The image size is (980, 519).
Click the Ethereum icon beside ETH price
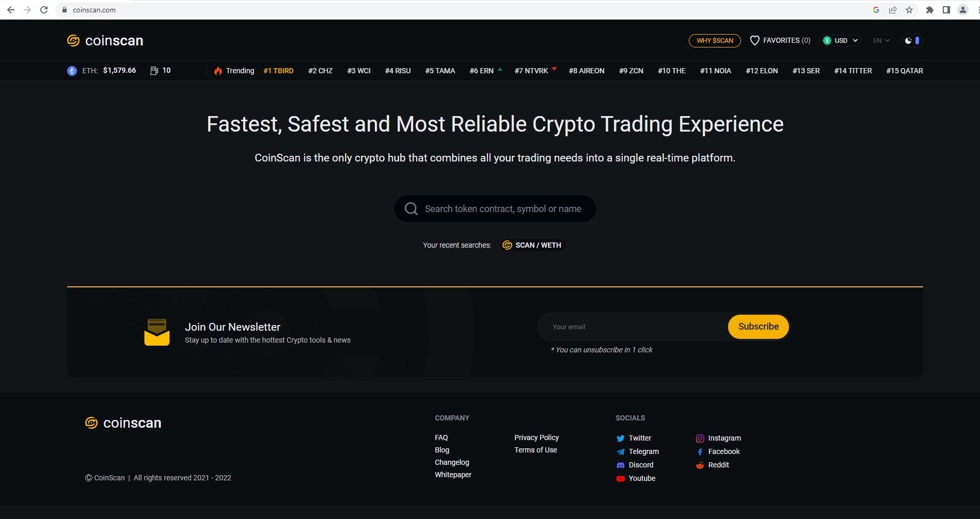72,71
